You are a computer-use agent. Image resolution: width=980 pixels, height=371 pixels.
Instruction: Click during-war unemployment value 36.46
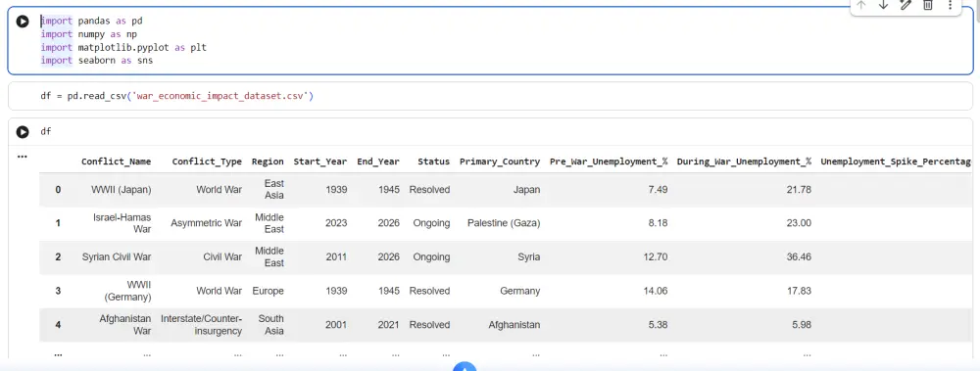click(799, 256)
